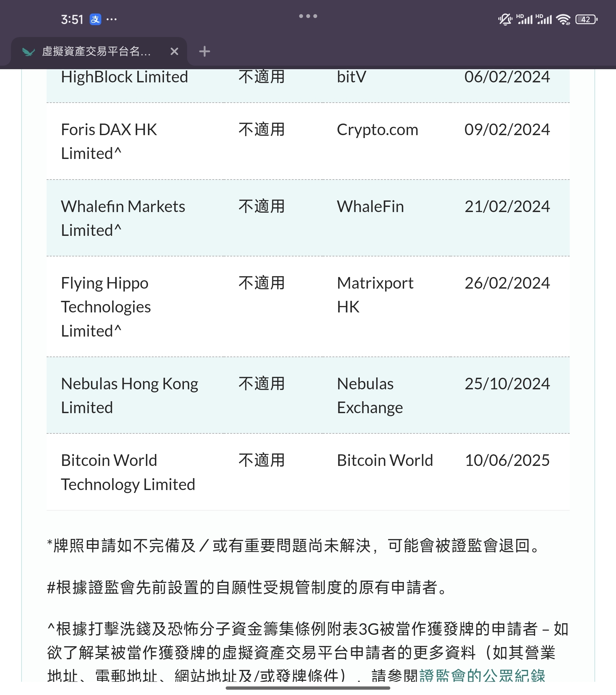Open the 證監會的公眾紀錄 link
The image size is (616, 695).
[482, 675]
